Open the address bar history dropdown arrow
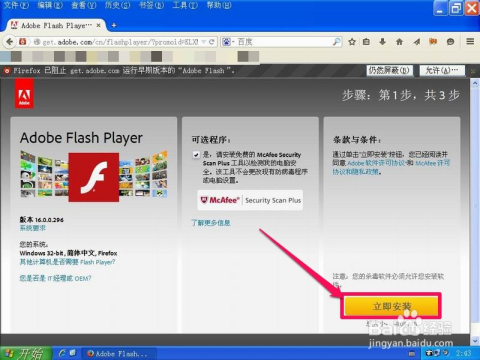Viewport: 480px width, 360px height. [x=203, y=42]
